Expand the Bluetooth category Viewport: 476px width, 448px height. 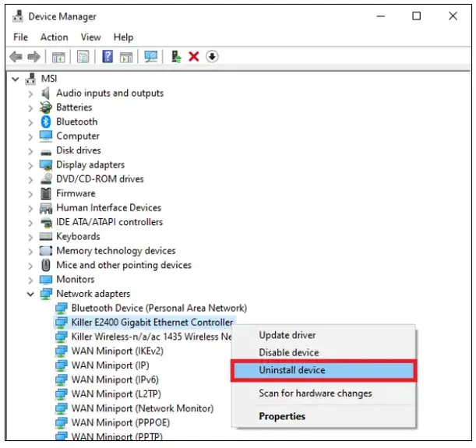tap(30, 122)
